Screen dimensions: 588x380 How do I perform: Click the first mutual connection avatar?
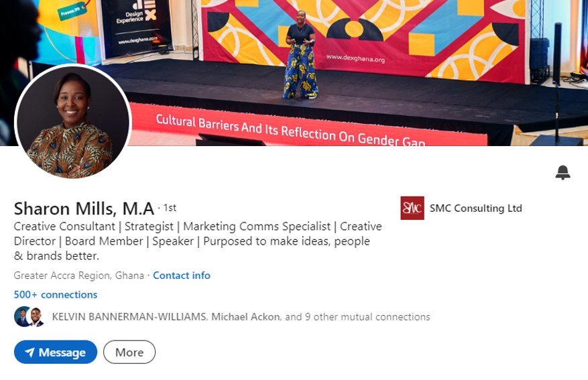click(x=22, y=316)
